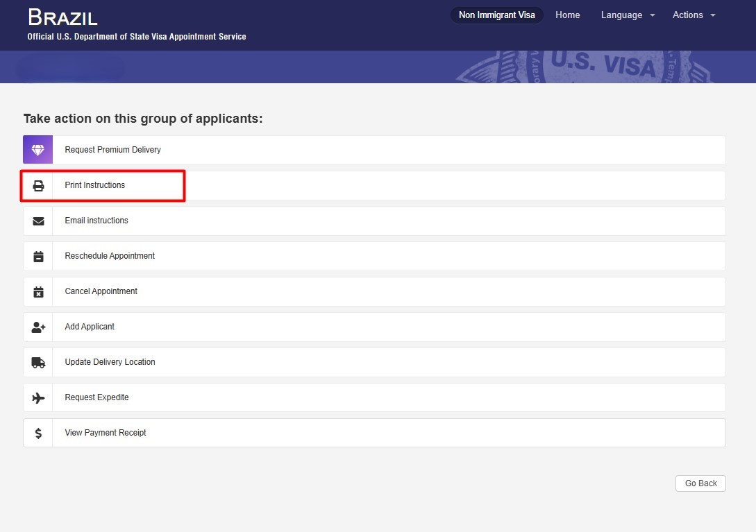Click the Add Applicant person icon
This screenshot has height=532, width=756.
[38, 327]
